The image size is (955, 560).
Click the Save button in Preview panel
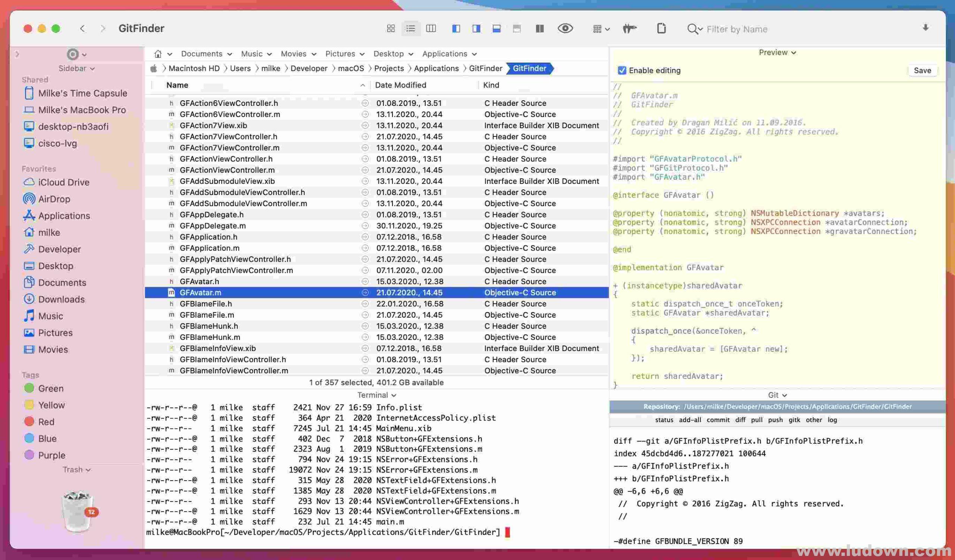coord(922,70)
